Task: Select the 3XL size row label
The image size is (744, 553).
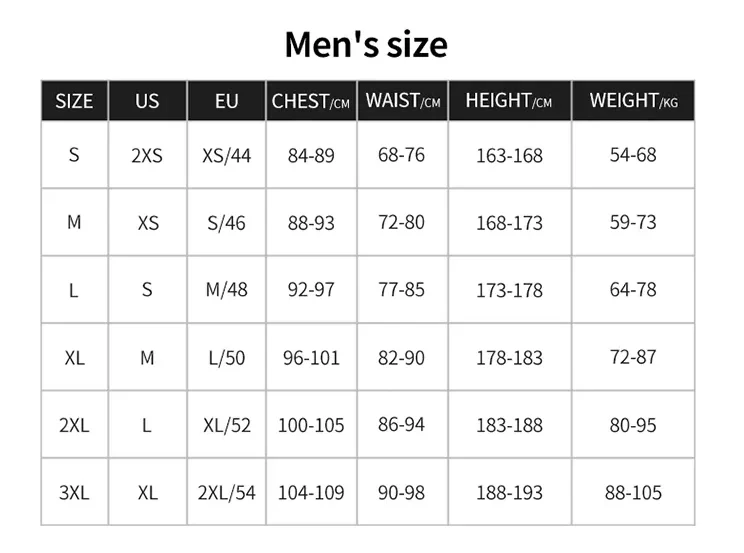Action: (74, 492)
